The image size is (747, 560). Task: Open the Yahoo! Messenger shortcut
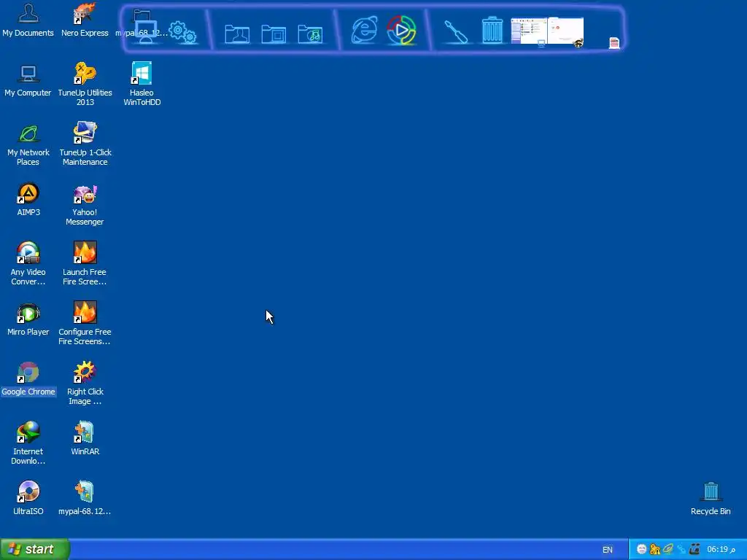[x=85, y=205]
